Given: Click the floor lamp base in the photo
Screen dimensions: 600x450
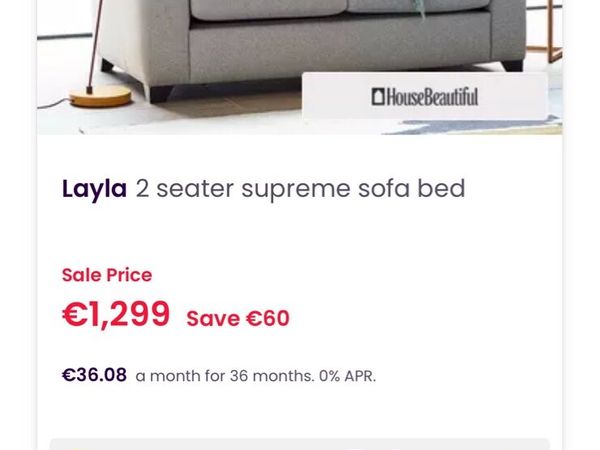Looking at the screenshot, I should (101, 96).
